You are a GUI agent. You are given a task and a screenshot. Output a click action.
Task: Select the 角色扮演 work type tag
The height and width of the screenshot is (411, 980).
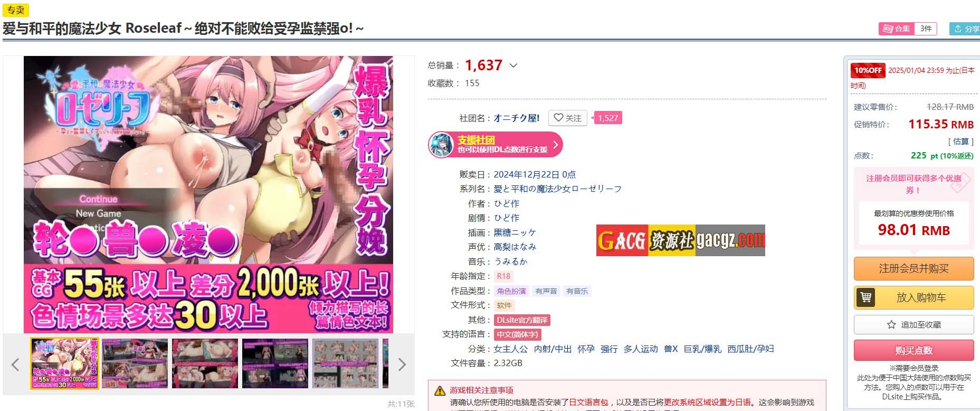pyautogui.click(x=511, y=291)
